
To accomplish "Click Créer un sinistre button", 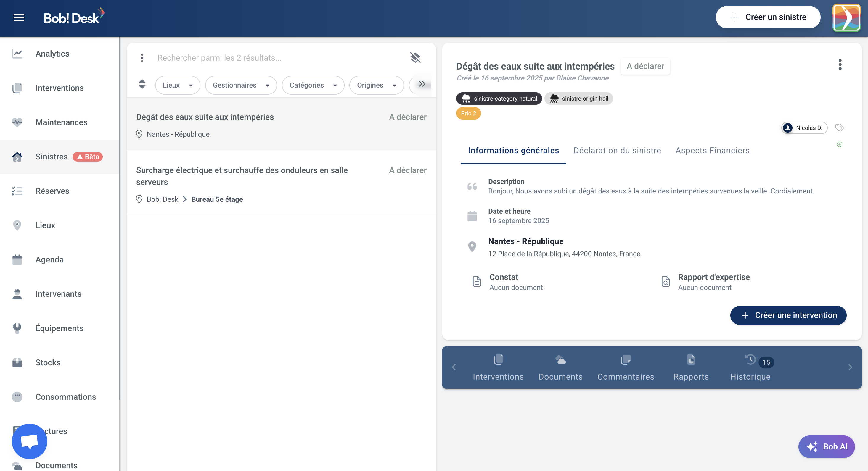I will coord(768,17).
